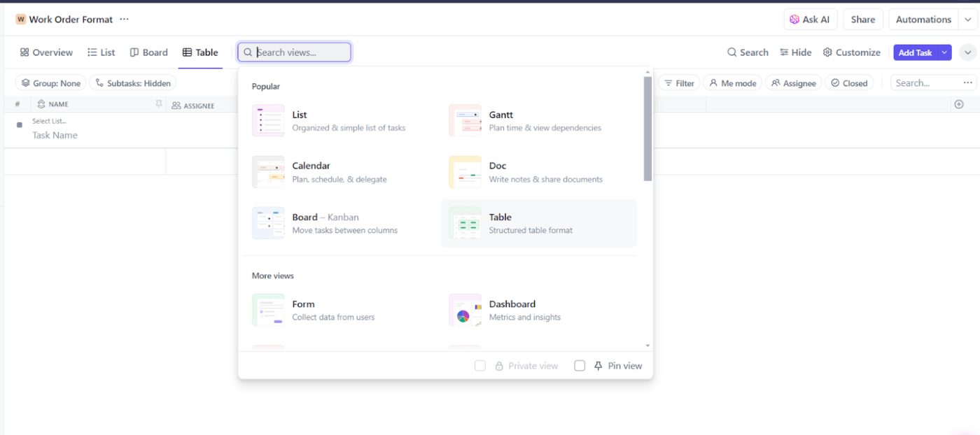Screen dimensions: 980x435
Task: Open the Customize gear option
Action: (851, 52)
